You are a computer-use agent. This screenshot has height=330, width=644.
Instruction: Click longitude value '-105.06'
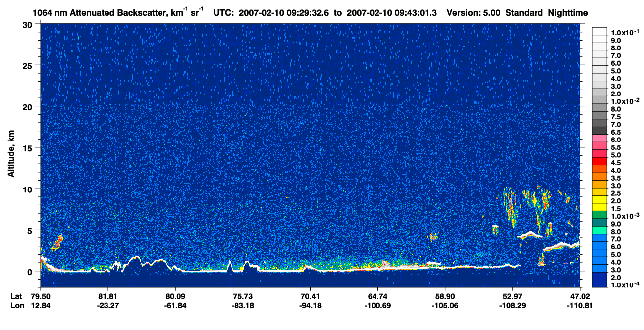(x=445, y=305)
